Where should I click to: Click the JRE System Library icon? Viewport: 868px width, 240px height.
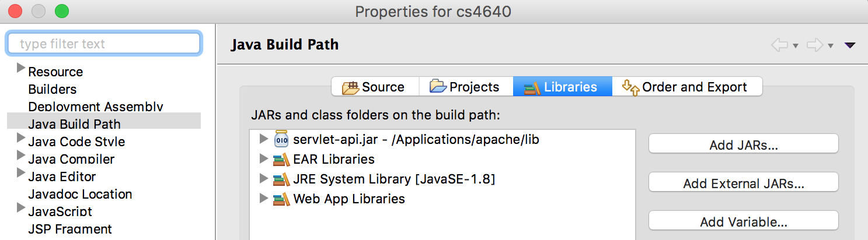coord(281,179)
